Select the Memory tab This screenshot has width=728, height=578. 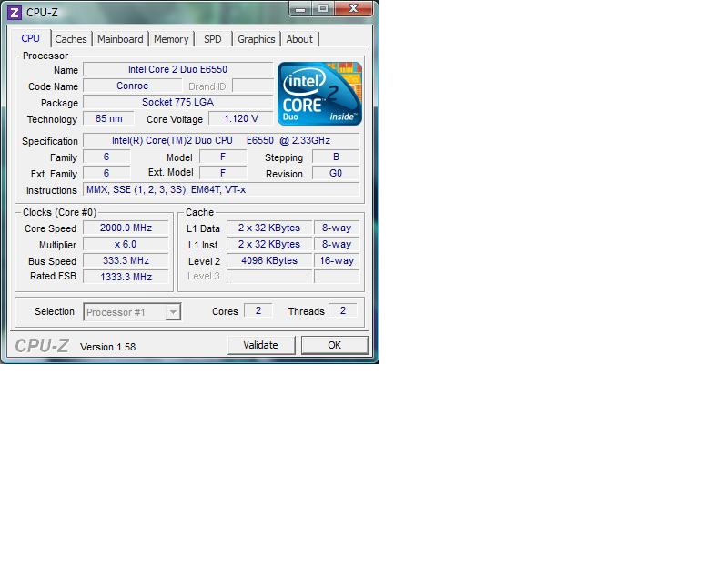tap(171, 39)
